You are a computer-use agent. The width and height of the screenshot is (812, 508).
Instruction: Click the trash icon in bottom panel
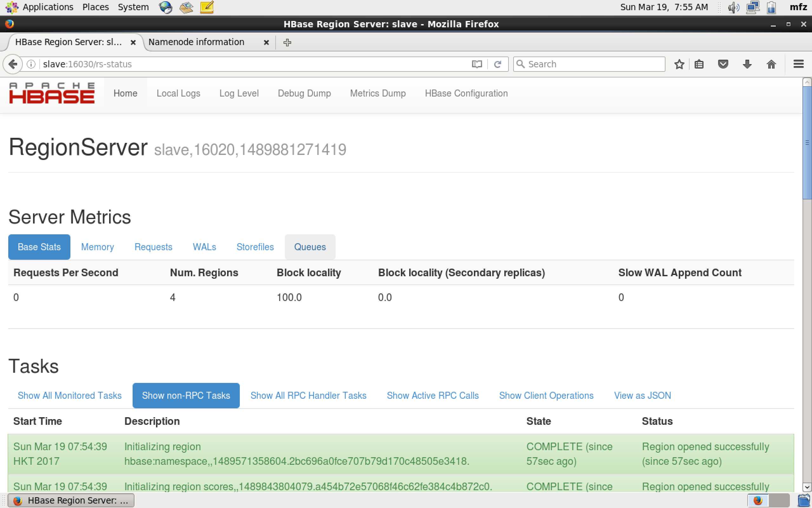pos(804,500)
